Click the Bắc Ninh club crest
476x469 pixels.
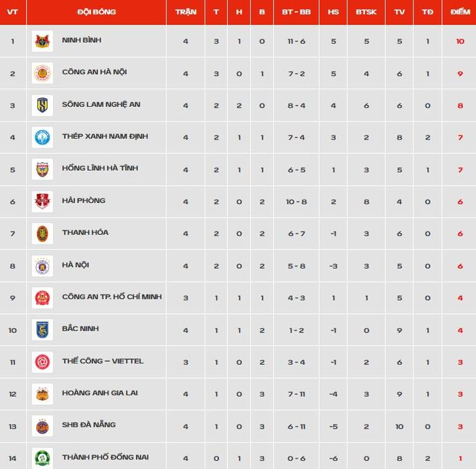click(42, 329)
